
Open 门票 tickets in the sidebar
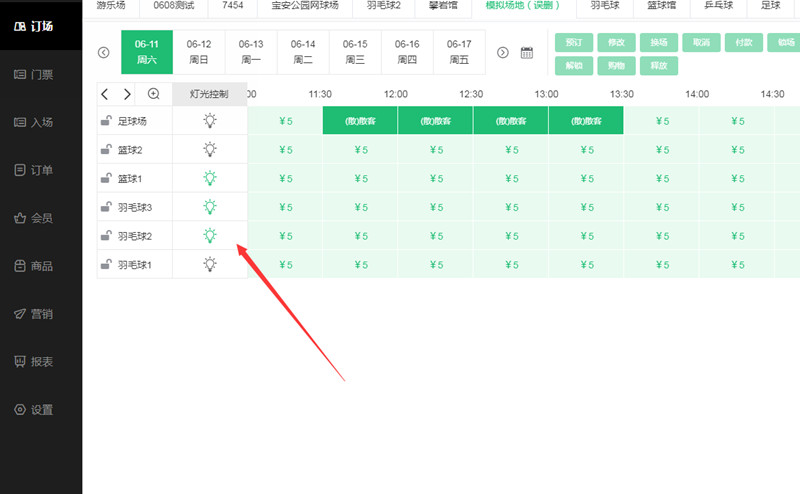(x=41, y=75)
